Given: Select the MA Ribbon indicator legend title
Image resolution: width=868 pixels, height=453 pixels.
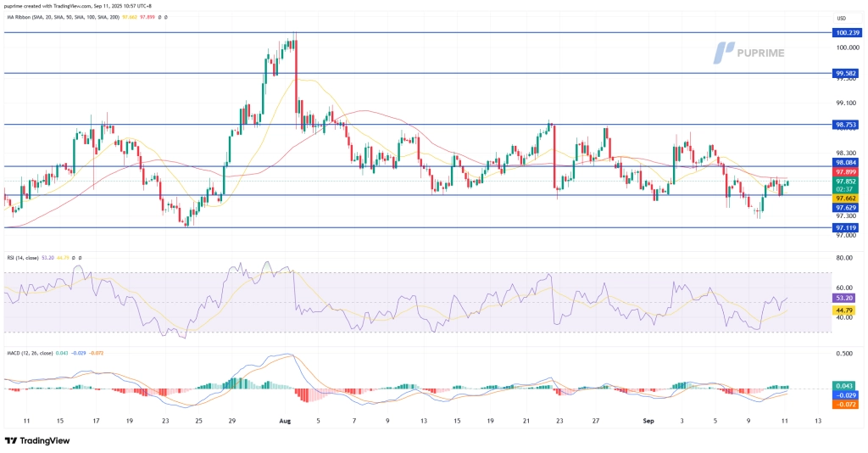Looking at the screenshot, I should tap(63, 17).
